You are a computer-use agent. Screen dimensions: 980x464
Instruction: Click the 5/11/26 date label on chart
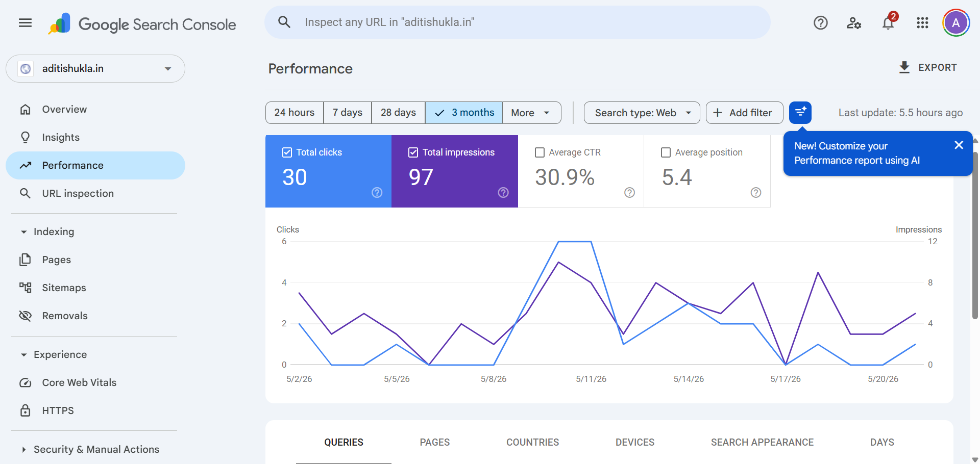tap(591, 379)
